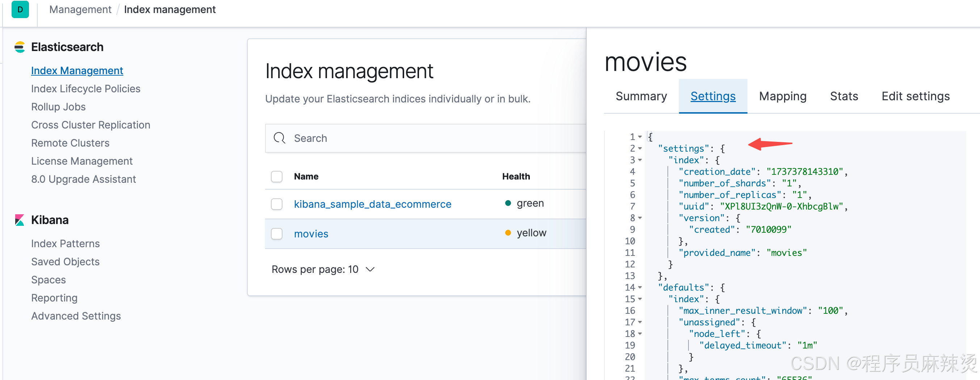Open Rollup Jobs page

pyautogui.click(x=58, y=107)
